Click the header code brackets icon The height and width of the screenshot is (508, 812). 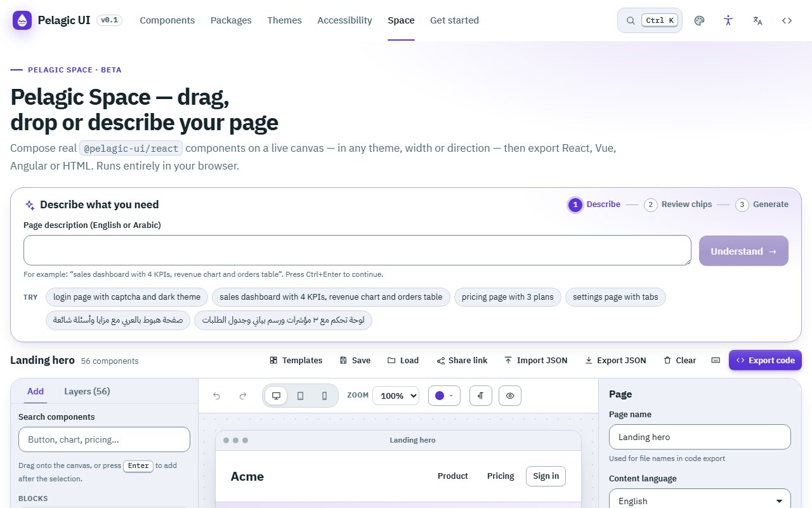(x=787, y=20)
